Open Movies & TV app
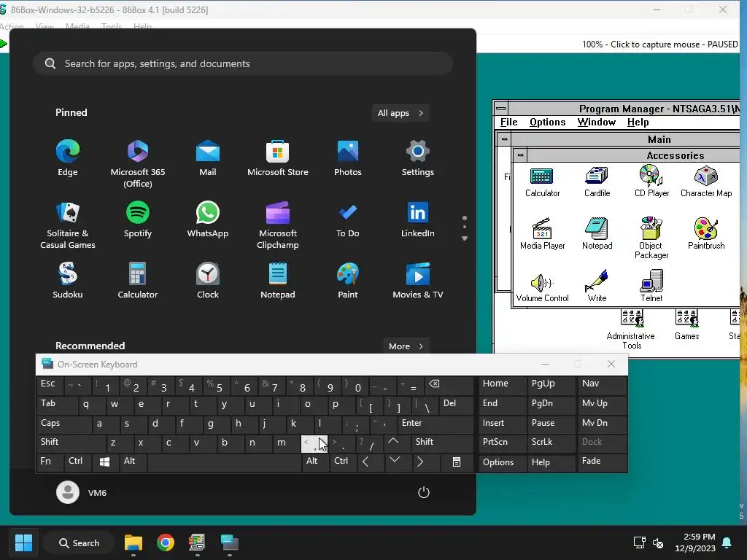The width and height of the screenshot is (747, 560). 418,281
